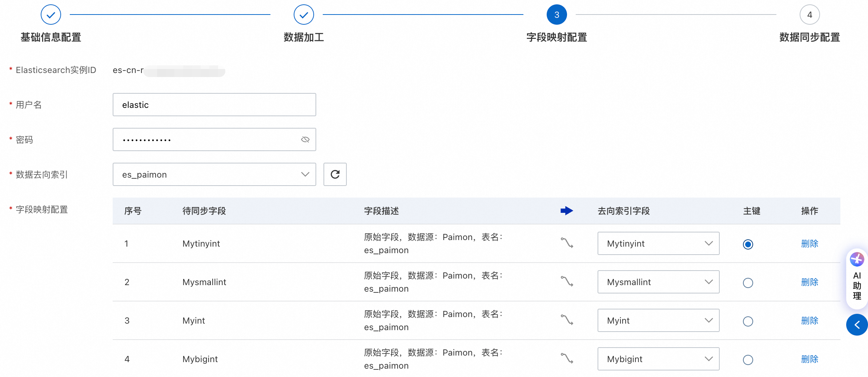Click the 主键 column header
Screen dimensions: 868x377
coord(752,211)
